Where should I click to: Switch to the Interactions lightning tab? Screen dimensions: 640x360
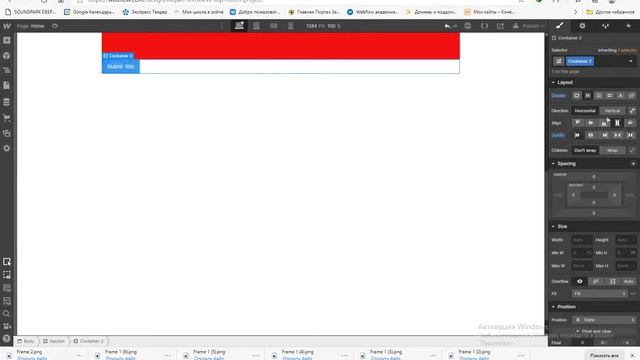[629, 26]
